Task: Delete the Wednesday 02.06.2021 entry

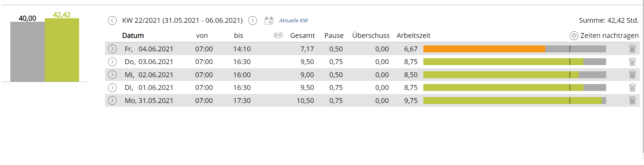Action: point(632,75)
